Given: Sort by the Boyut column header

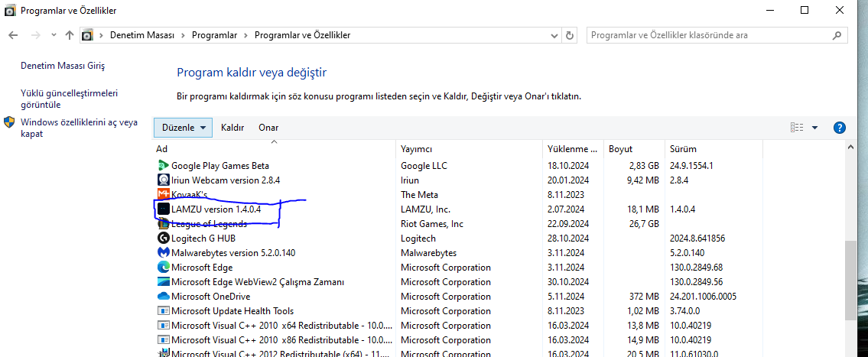Looking at the screenshot, I should pyautogui.click(x=635, y=149).
